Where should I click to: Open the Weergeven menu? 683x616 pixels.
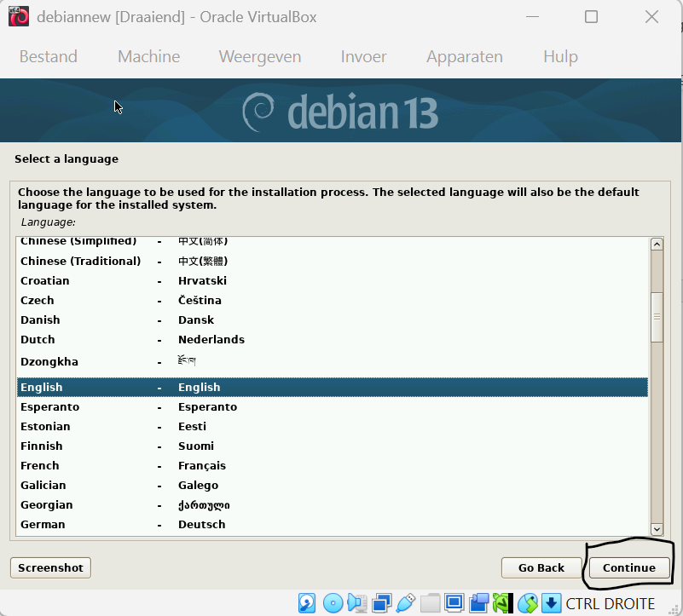coord(260,56)
